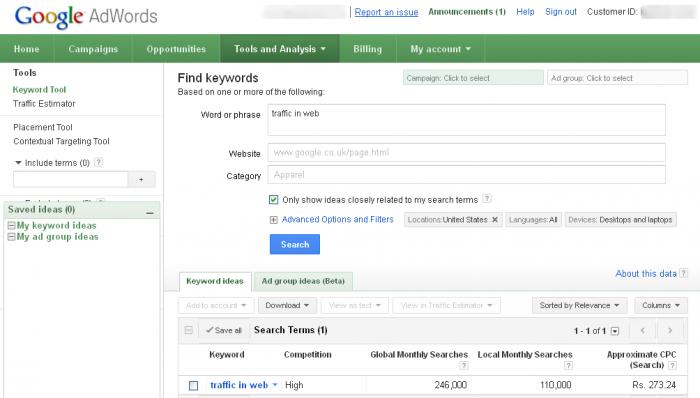Open Sorted by Relevance dropdown
Screen dimensions: 700x398
click(x=579, y=306)
